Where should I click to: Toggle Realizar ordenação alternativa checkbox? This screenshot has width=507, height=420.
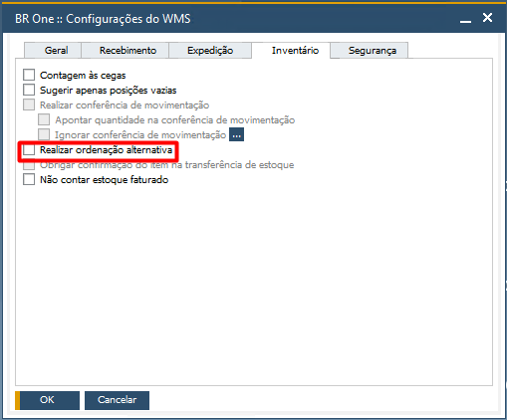(x=29, y=149)
